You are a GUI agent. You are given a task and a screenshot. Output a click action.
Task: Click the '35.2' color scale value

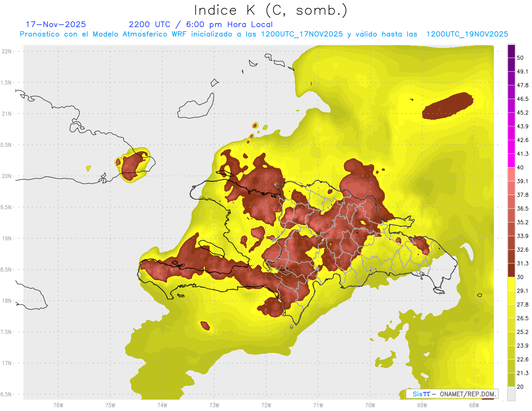pos(522,222)
